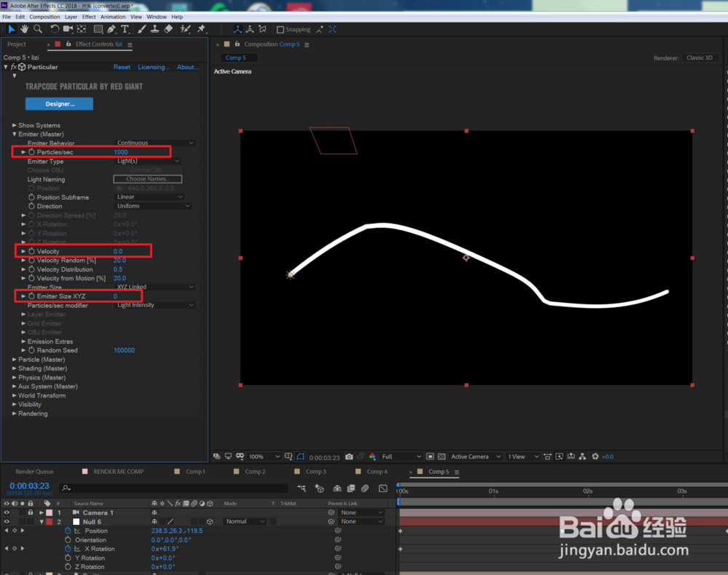Toggle the Particles/sec stopwatch
This screenshot has width=728, height=575.
(x=31, y=152)
